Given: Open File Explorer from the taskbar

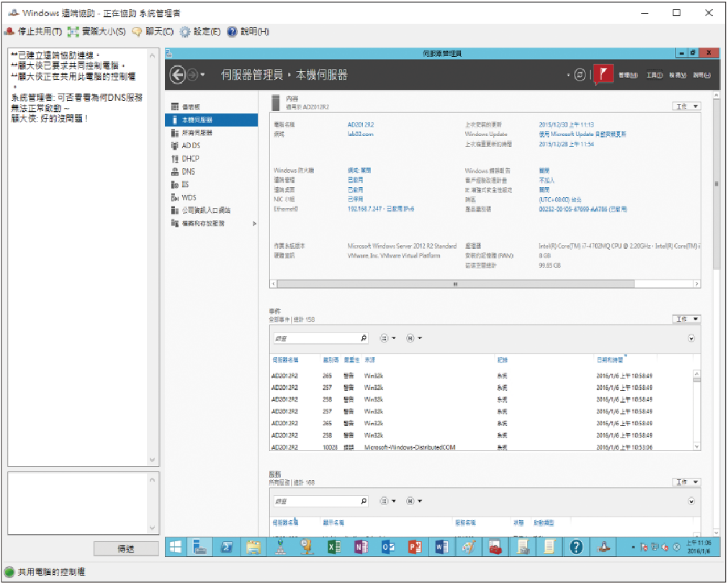Looking at the screenshot, I should (253, 548).
